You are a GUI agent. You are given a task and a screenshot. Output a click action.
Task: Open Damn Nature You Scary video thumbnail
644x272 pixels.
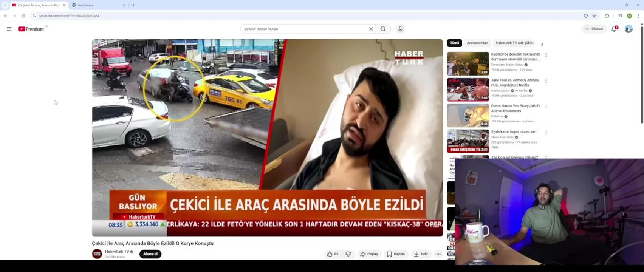coord(468,115)
